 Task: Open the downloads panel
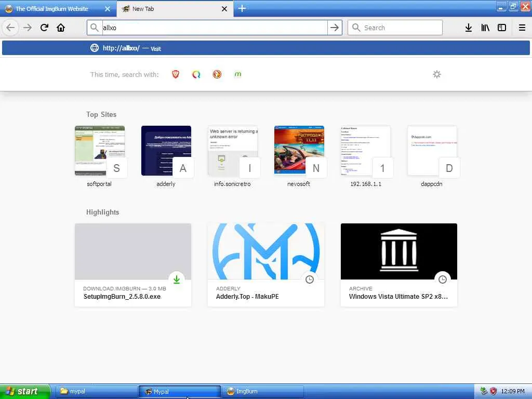469,28
